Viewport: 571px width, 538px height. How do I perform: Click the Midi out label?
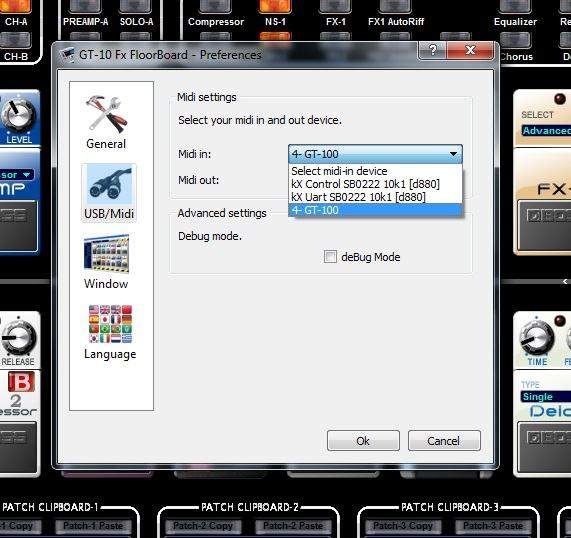(x=198, y=180)
